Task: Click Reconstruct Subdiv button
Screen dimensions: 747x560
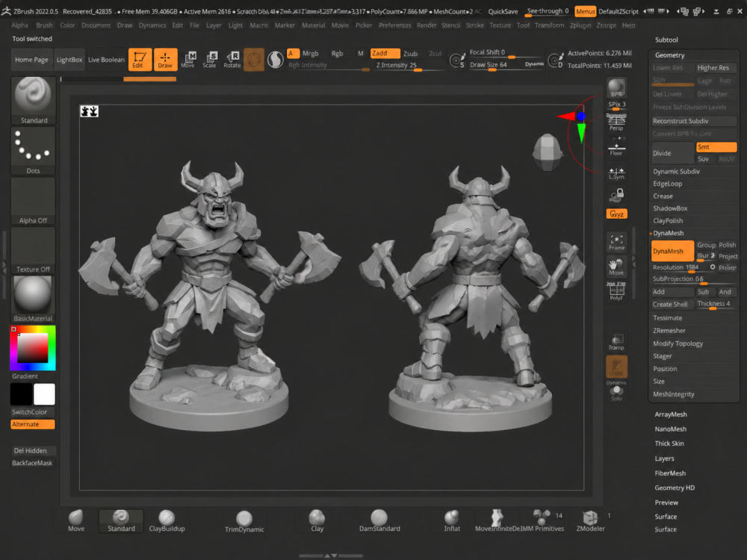Action: 694,121
